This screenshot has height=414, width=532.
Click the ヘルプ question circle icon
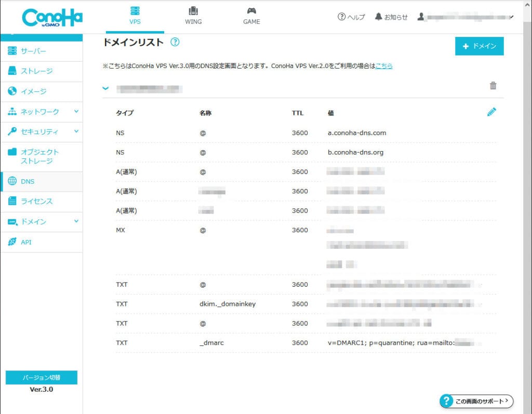[341, 17]
